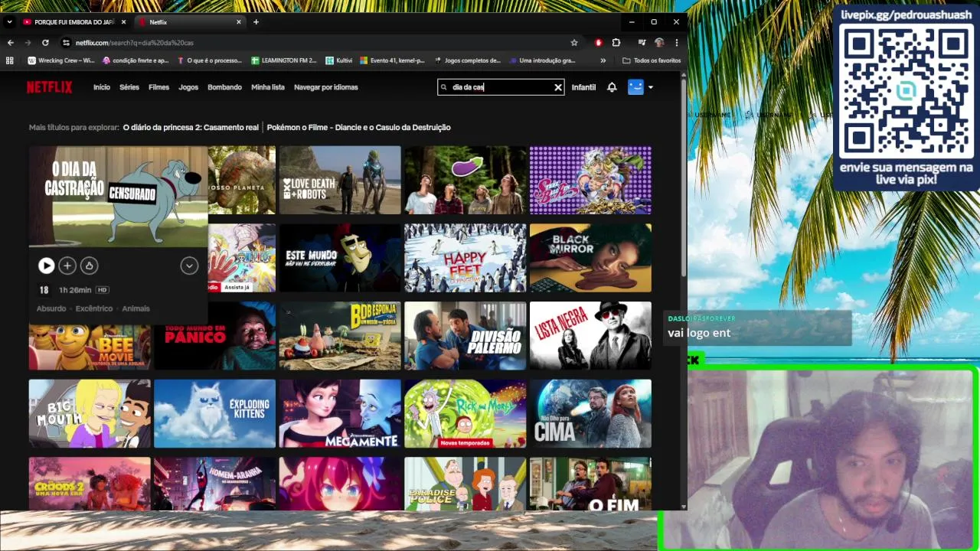The image size is (980, 551).
Task: Go back in browser
Action: pyautogui.click(x=10, y=43)
